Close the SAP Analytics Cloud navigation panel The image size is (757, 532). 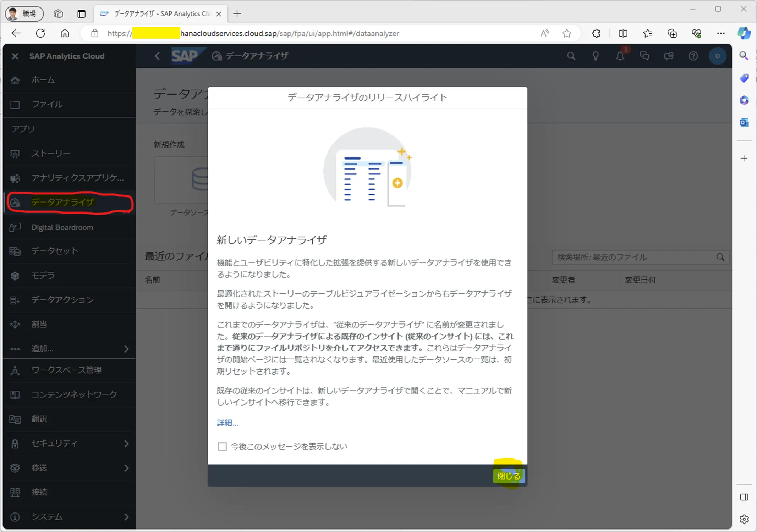[15, 56]
